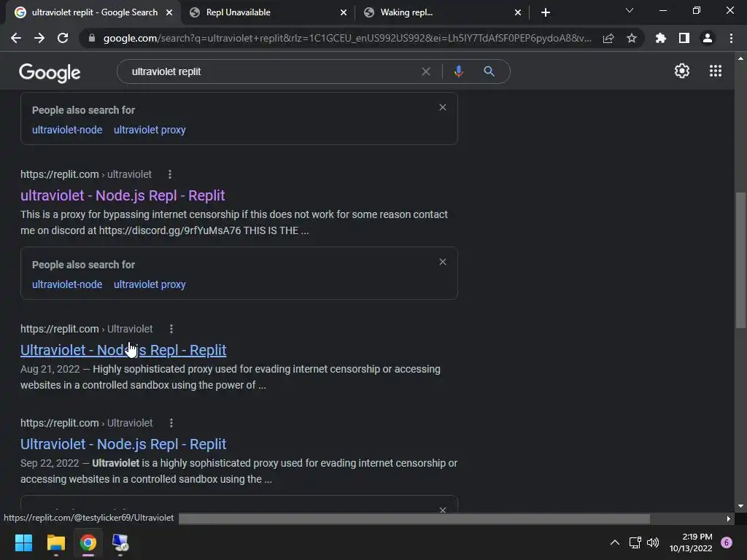Dismiss the first People also search for box
The image size is (747, 560).
click(443, 107)
